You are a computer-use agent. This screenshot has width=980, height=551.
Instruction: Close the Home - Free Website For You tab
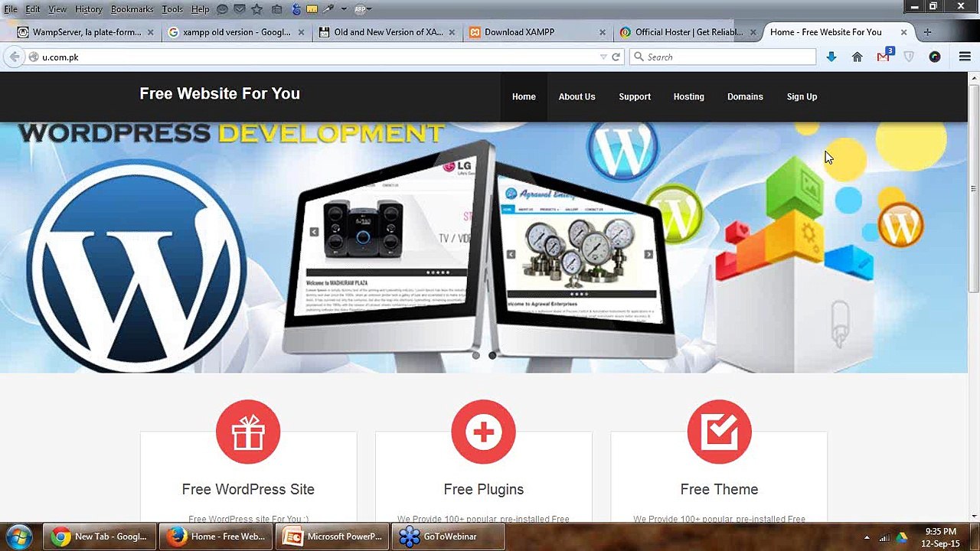point(903,32)
